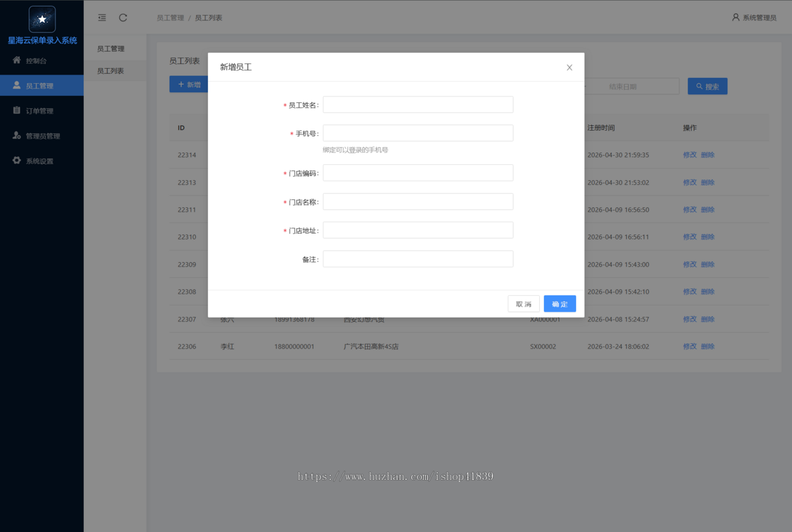
Task: Focus the 门店编码 input field
Action: click(x=418, y=173)
